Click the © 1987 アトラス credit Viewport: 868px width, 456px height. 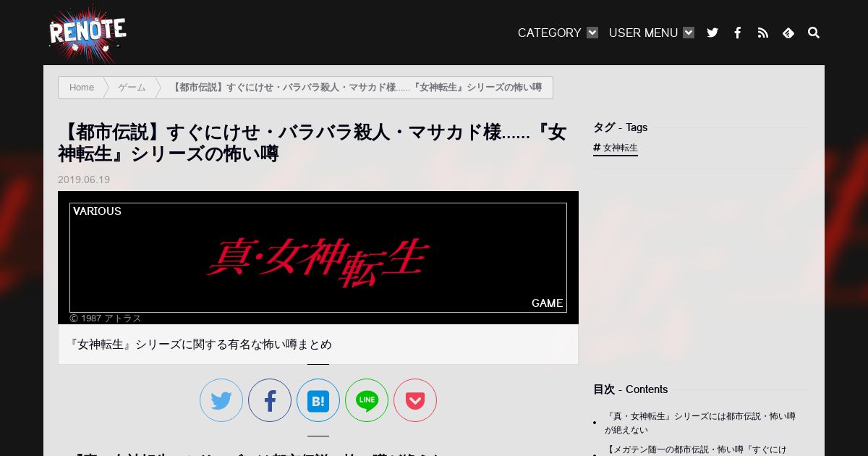(106, 318)
